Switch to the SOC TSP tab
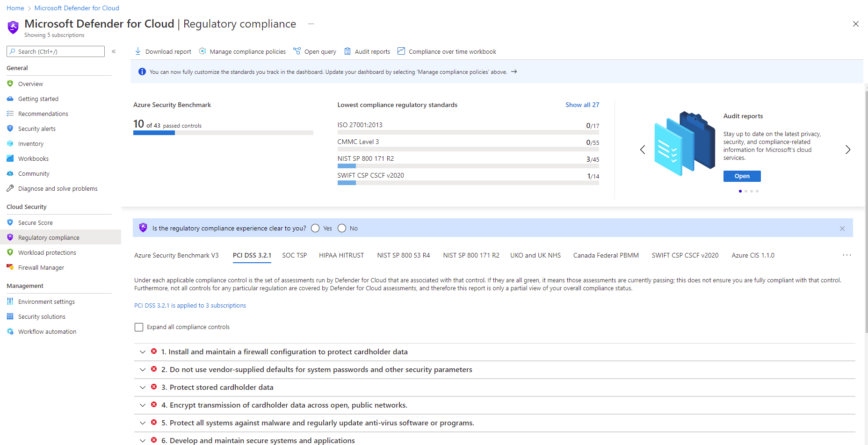 pyautogui.click(x=295, y=255)
